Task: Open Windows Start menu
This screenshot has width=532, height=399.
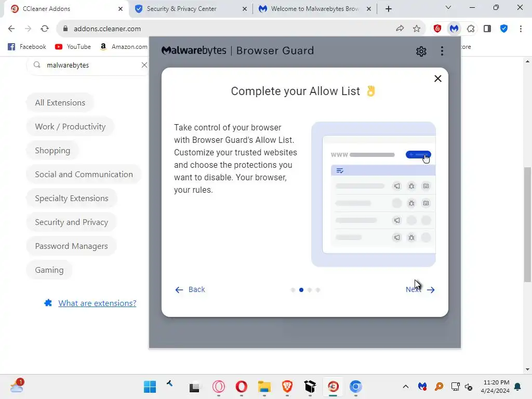Action: (150, 387)
